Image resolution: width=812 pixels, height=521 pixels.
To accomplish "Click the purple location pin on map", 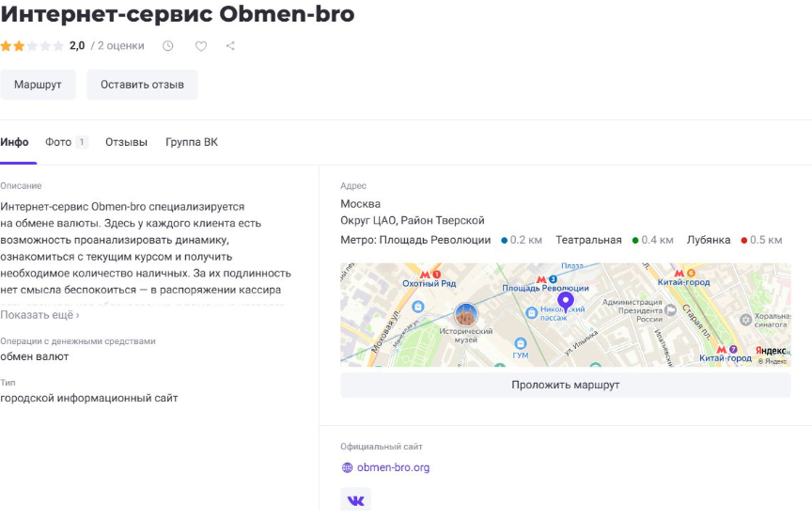I will tap(565, 302).
